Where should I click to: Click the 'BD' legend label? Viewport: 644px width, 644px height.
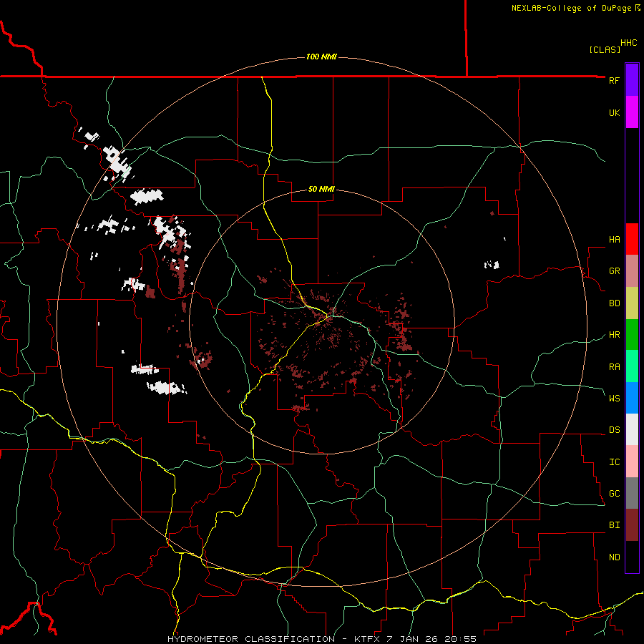(614, 303)
